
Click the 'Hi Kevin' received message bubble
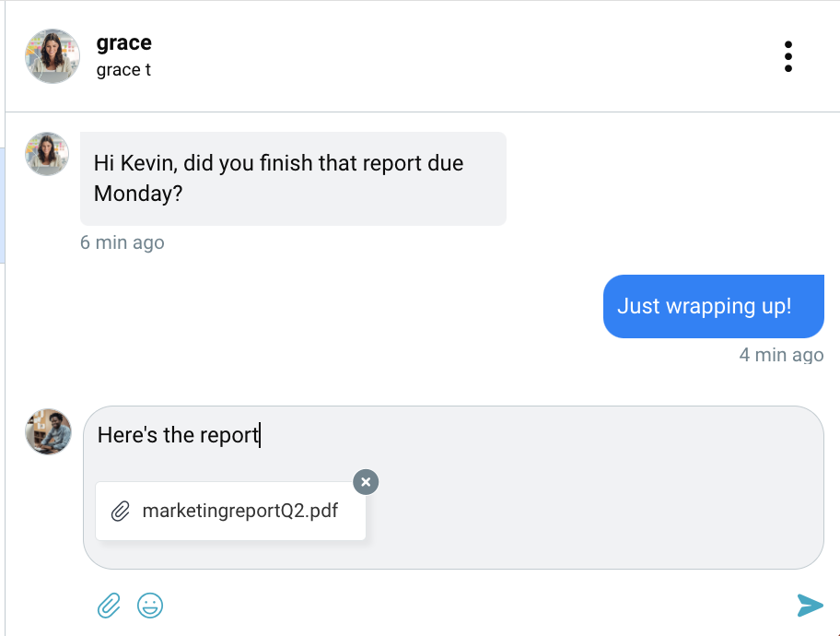[293, 179]
